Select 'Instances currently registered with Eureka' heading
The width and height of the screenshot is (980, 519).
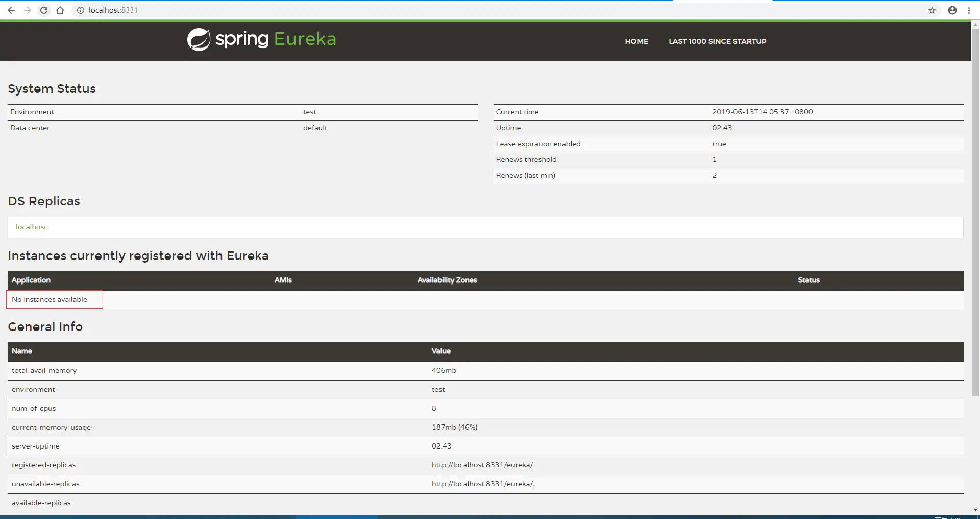[x=138, y=256]
